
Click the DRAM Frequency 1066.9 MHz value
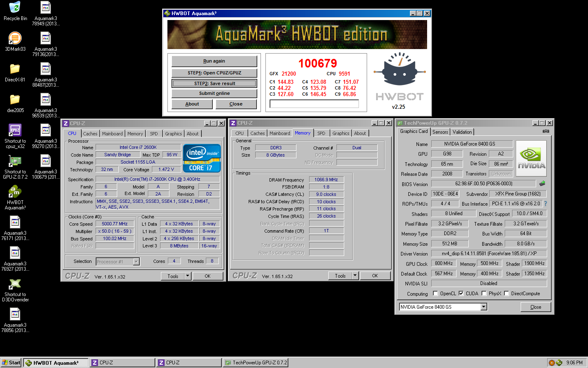tap(326, 180)
